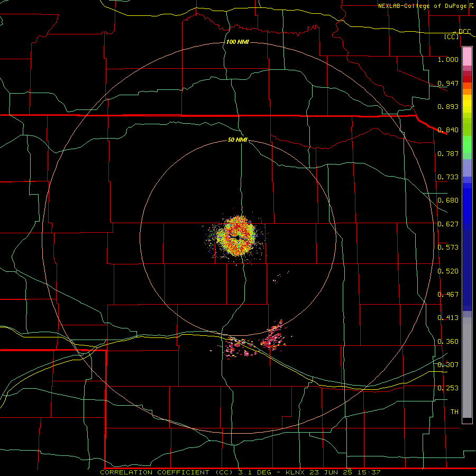The width and height of the screenshot is (476, 476).
Task: Click the 100 NMI range ring label
Action: 237,42
